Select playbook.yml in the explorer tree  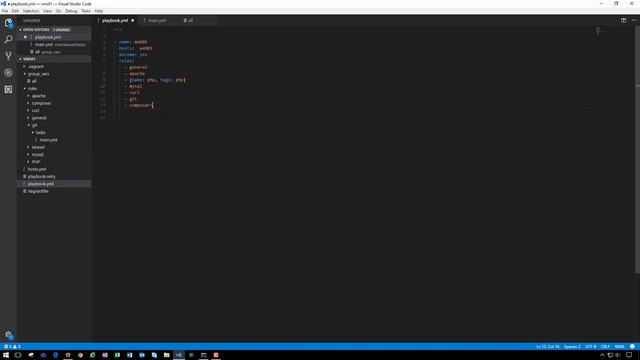pos(54,184)
